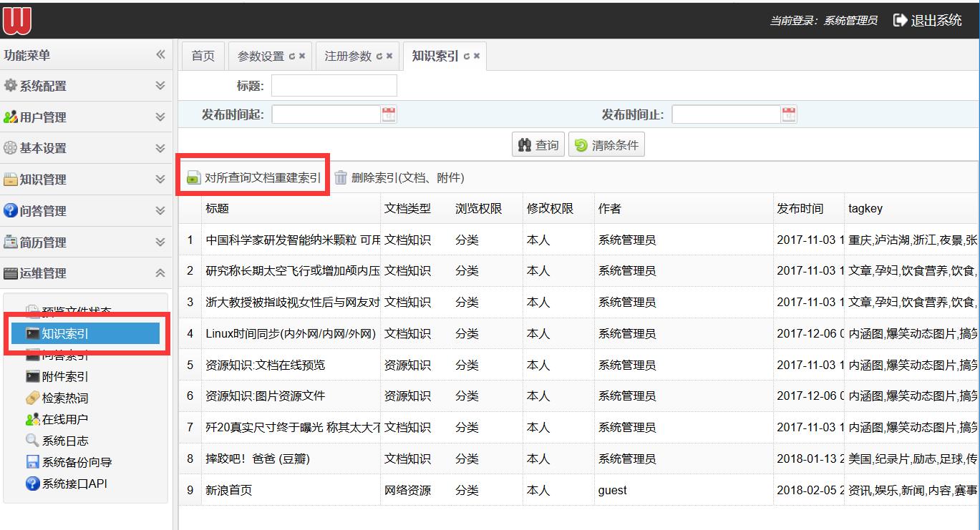Click the 发布时间 column header
The image size is (980, 530).
pyautogui.click(x=809, y=208)
